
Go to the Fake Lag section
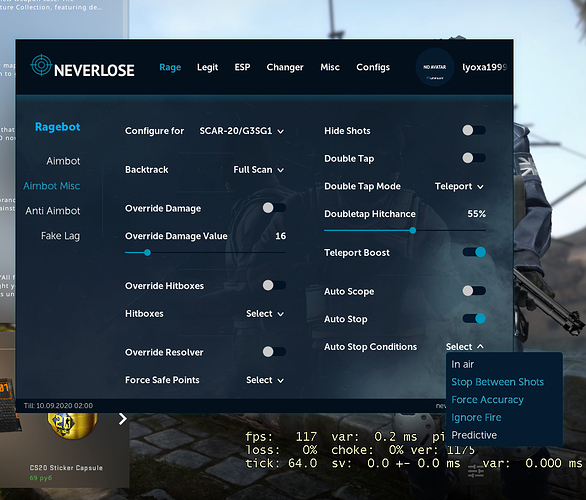click(60, 236)
